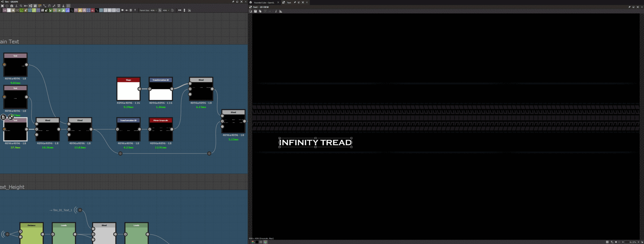The image size is (644, 244).
Task: Open the Parent Size height dropdown
Action: [166, 10]
